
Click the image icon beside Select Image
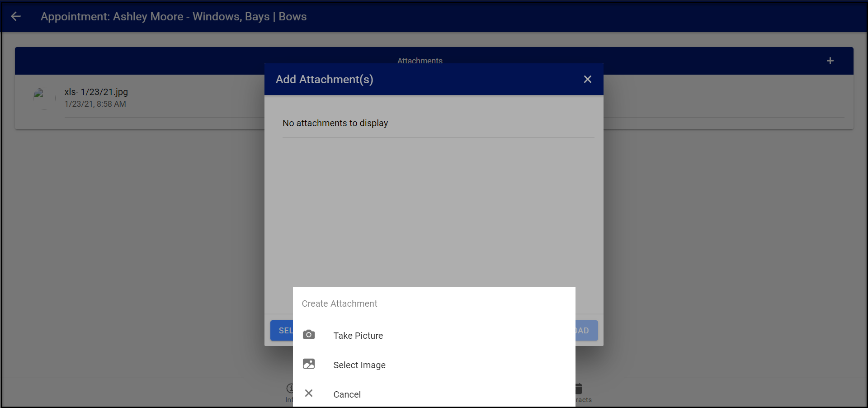[x=309, y=364]
